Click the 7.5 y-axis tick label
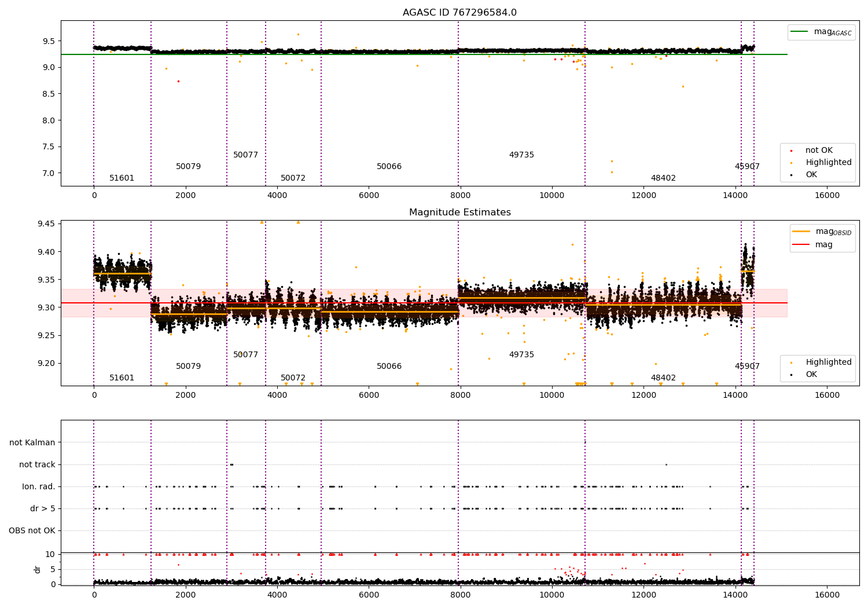 click(x=49, y=146)
